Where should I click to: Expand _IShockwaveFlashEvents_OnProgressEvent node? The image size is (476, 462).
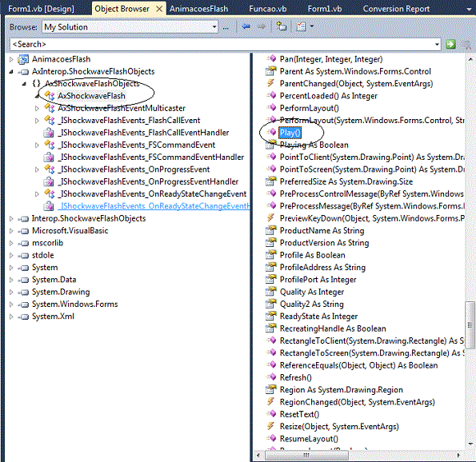point(37,169)
